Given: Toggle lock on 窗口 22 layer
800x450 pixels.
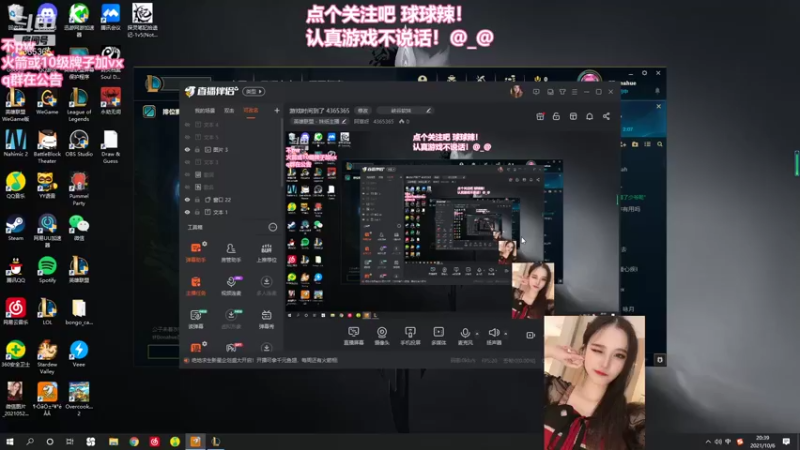Looking at the screenshot, I should click(x=197, y=199).
